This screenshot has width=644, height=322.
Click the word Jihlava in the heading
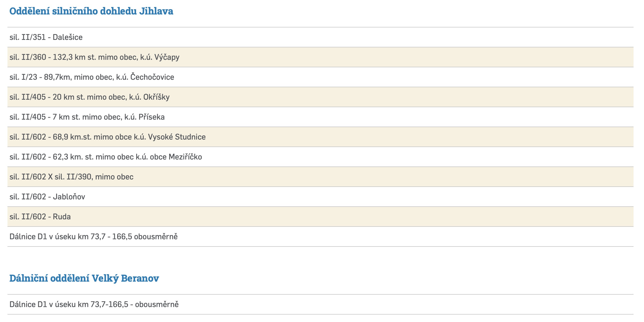click(x=156, y=11)
